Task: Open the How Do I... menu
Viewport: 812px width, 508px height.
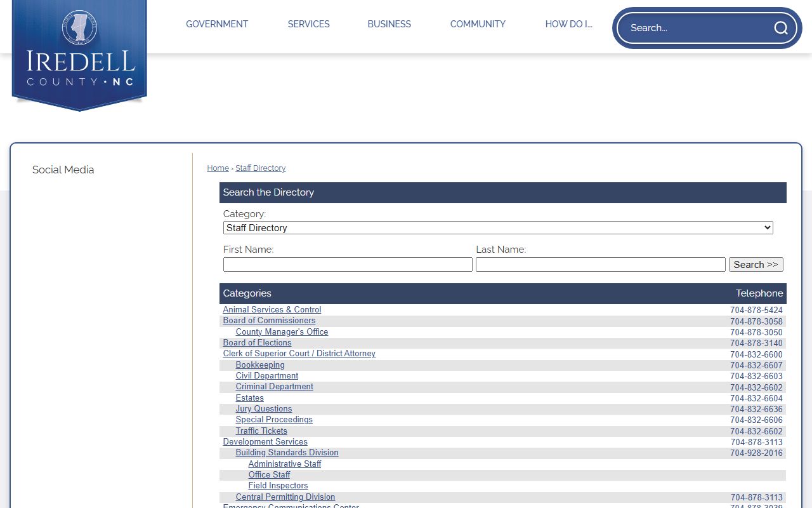Action: [569, 24]
